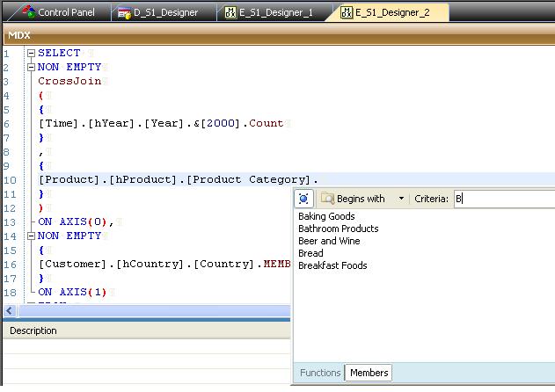Choose Beer and Wine member
The width and height of the screenshot is (555, 392).
(329, 241)
